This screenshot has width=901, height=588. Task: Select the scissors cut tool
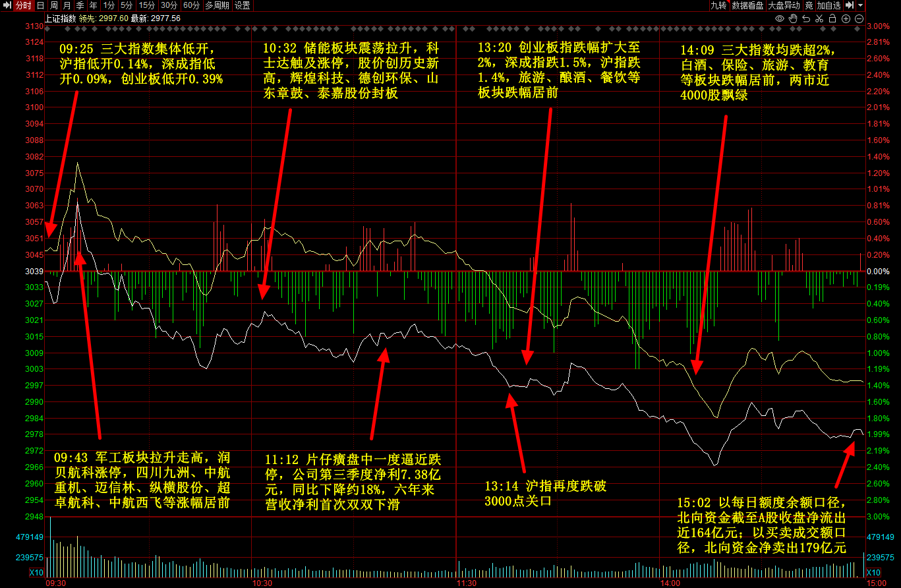tap(820, 18)
